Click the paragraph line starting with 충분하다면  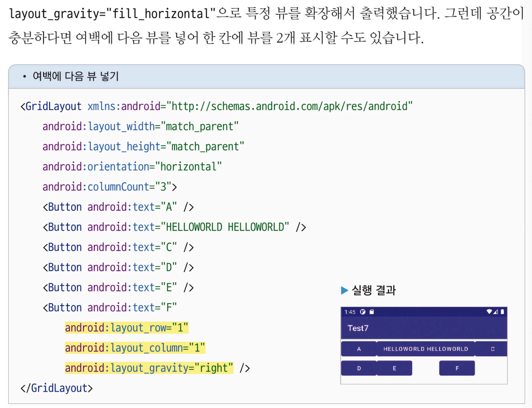216,38
